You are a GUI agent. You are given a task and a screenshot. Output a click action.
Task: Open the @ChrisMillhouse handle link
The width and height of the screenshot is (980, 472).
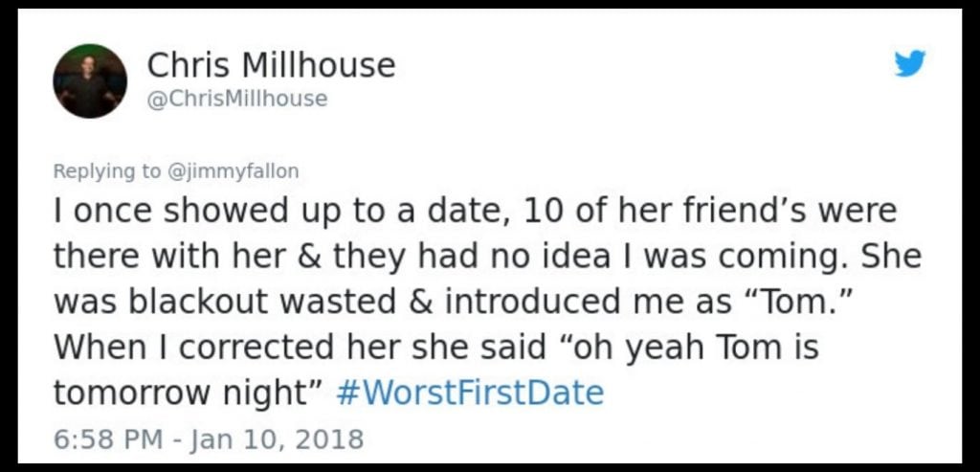(x=236, y=99)
